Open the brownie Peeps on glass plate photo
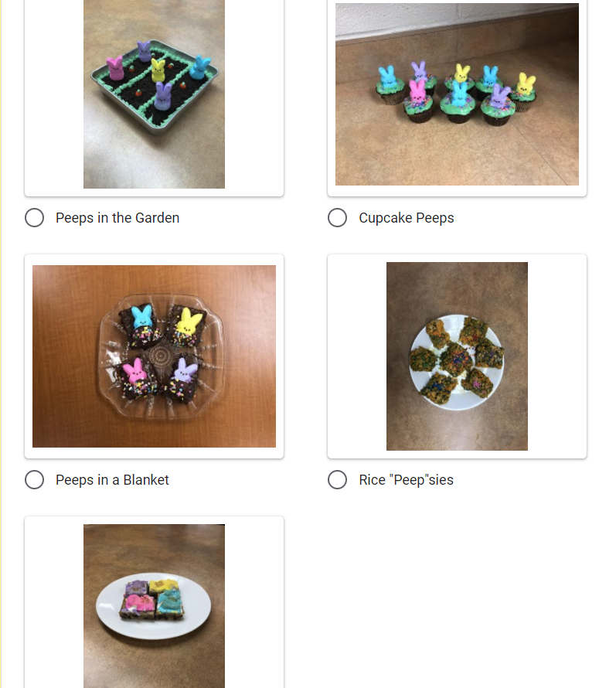 (154, 356)
